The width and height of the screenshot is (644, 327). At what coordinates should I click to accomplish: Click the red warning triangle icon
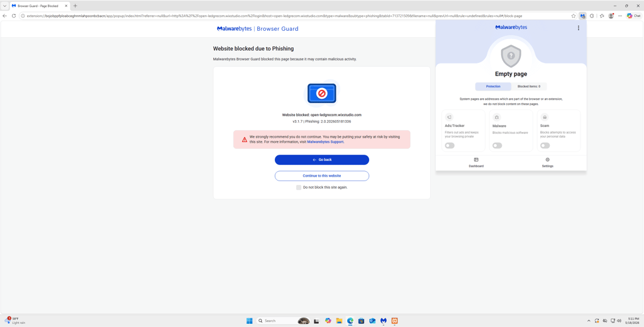click(x=245, y=140)
